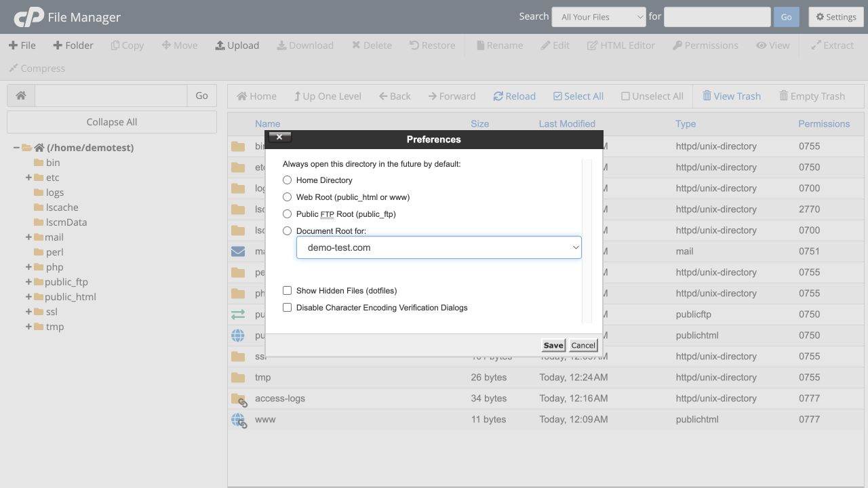The height and width of the screenshot is (488, 868).
Task: Cancel the Preferences dialog
Action: (x=583, y=345)
